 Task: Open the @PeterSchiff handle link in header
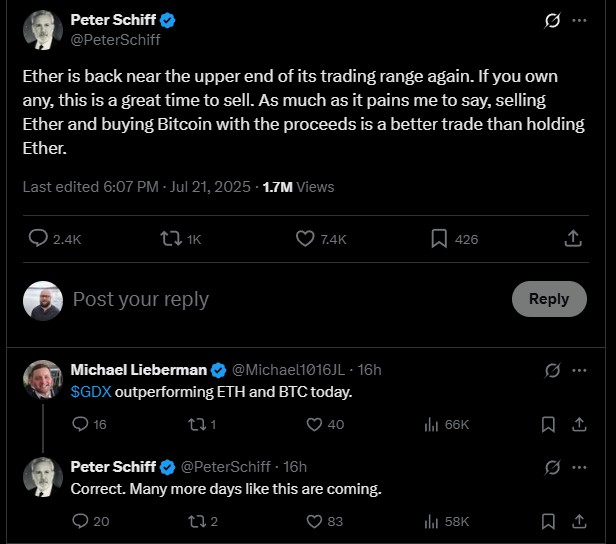(x=116, y=40)
